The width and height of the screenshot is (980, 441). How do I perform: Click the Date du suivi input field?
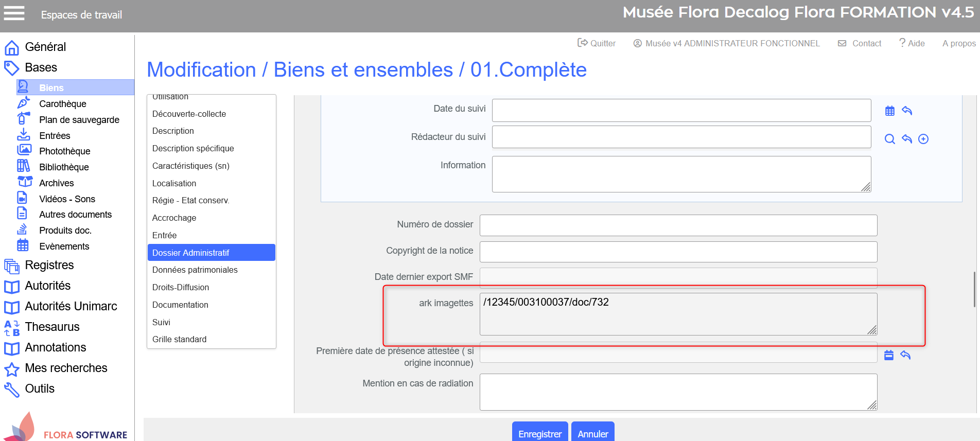pos(681,110)
